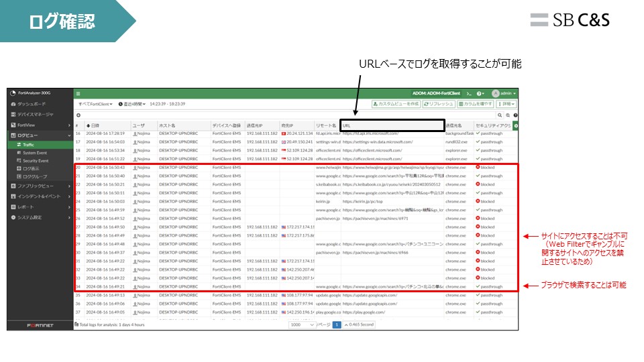Click the blocked icon in row 20
The image size is (644, 362).
coord(478,167)
